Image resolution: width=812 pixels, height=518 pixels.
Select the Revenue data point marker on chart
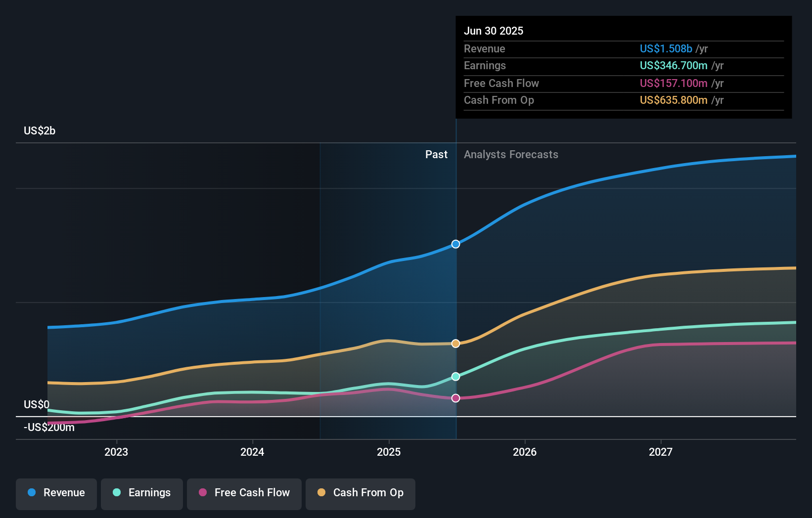(x=455, y=244)
